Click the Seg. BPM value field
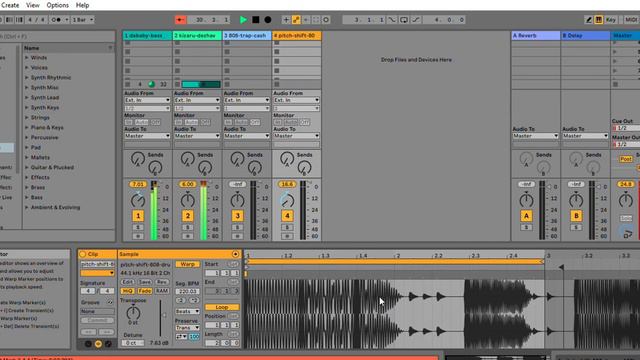This screenshot has height=360, width=640. click(187, 291)
